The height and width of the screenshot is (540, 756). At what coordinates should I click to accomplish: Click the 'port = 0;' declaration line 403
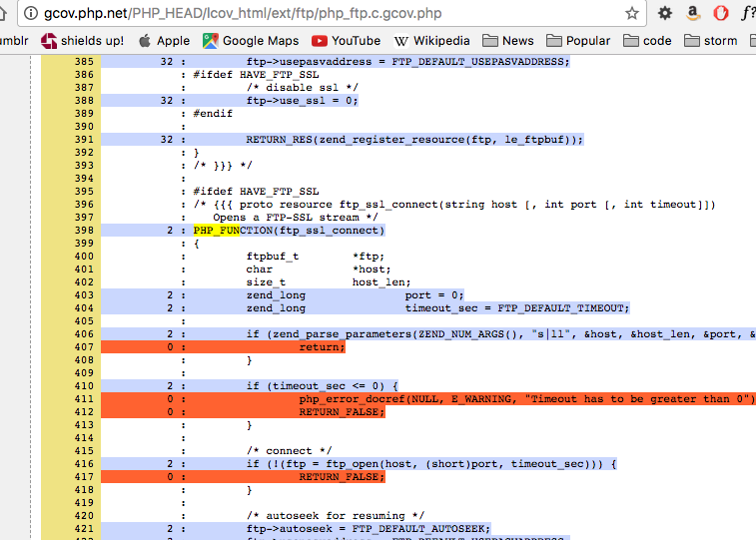(x=434, y=295)
